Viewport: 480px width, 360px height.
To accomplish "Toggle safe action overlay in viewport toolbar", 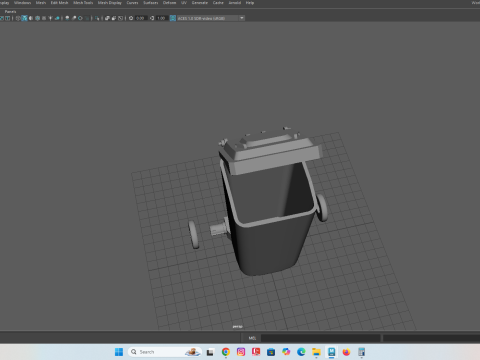I will pos(2,18).
